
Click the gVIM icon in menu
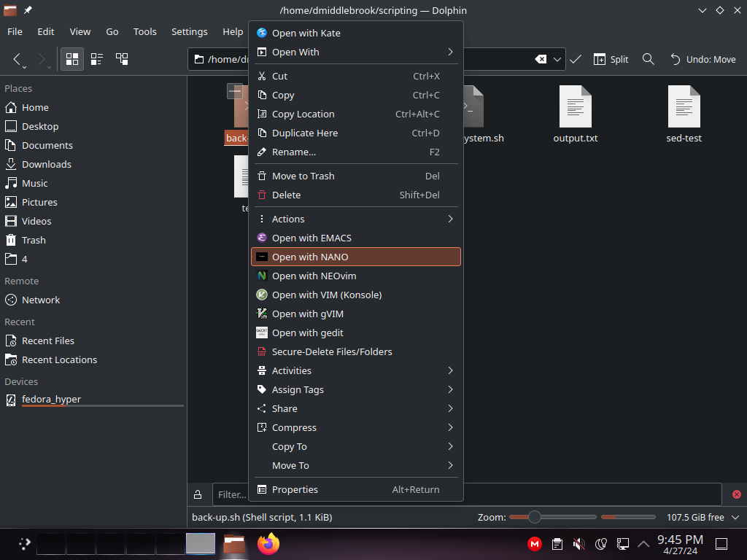point(262,314)
